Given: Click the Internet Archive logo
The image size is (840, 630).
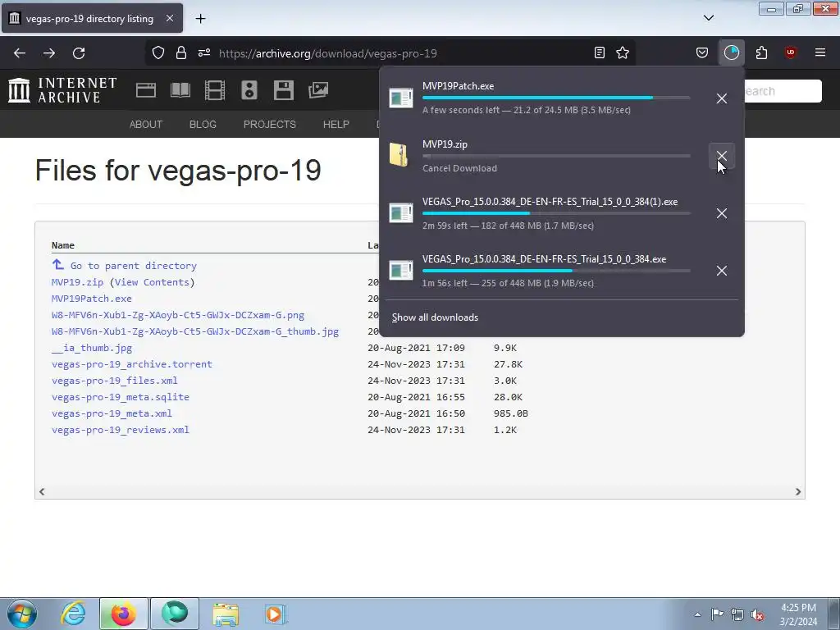Looking at the screenshot, I should point(62,90).
